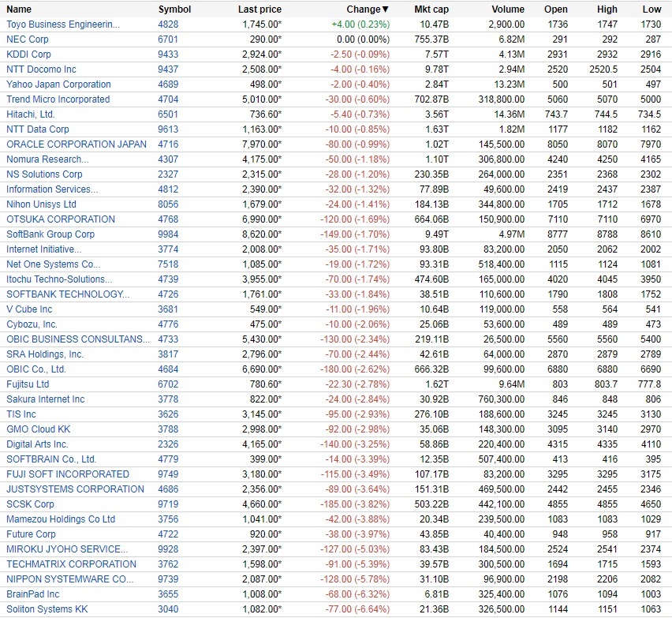
Task: Sort by Open column header
Action: [556, 9]
